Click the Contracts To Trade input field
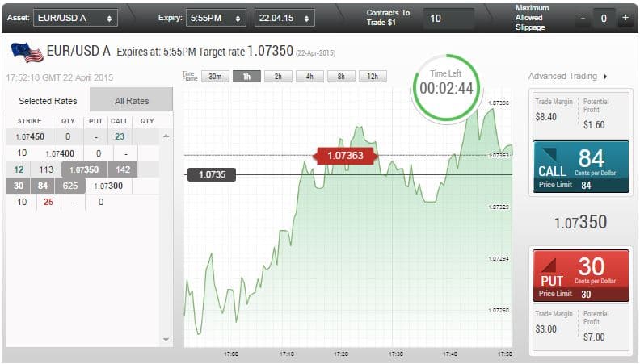The height and width of the screenshot is (364, 640). [x=448, y=17]
